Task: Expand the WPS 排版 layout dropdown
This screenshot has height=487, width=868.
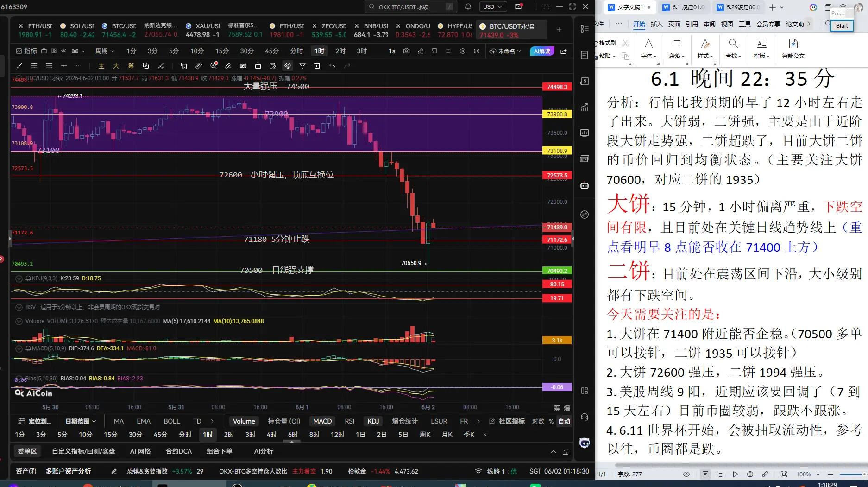Action: tap(761, 56)
